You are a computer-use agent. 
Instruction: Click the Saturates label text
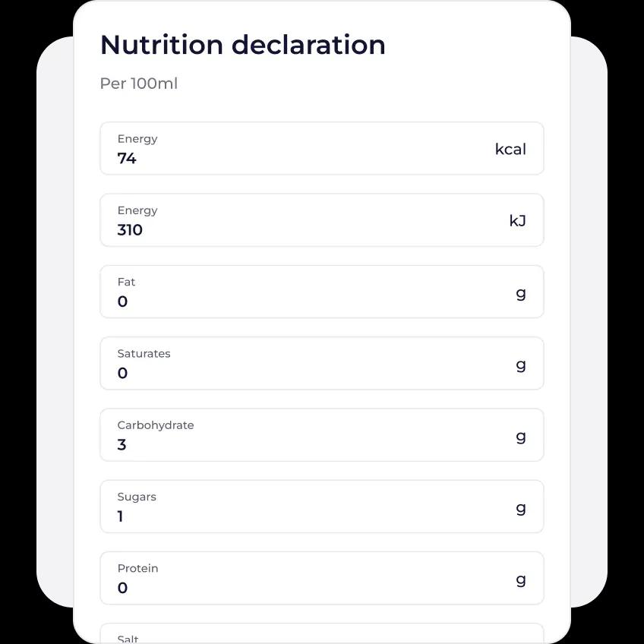point(144,354)
